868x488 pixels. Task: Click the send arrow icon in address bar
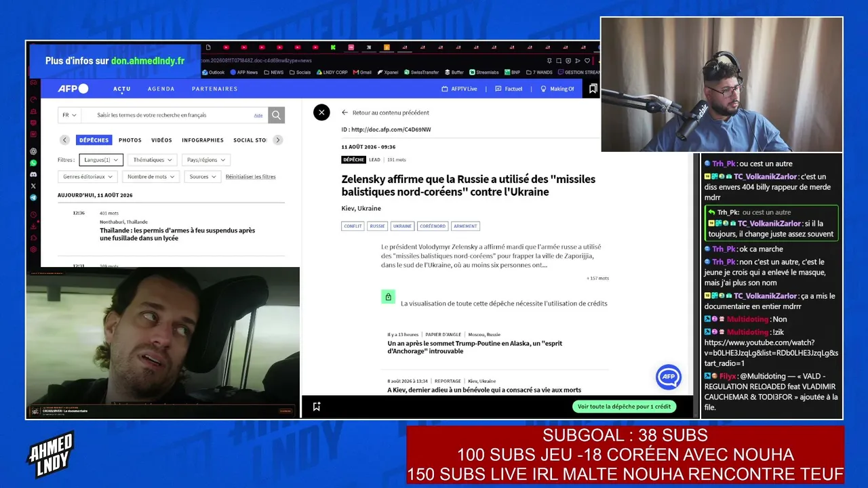coord(578,60)
